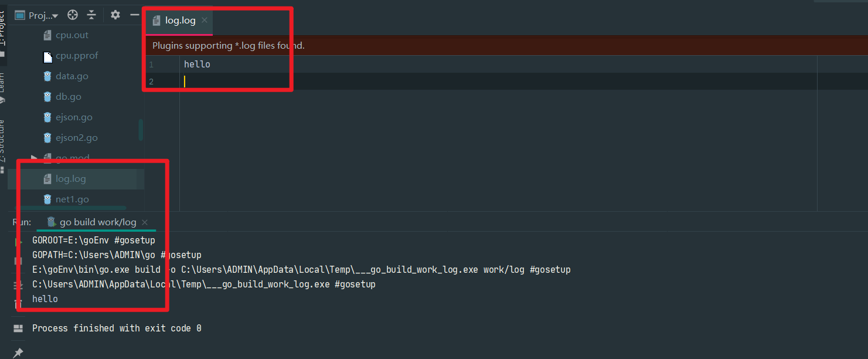Screen dimensions: 868x359
Task: Close the log.log editor tab
Action: [x=205, y=20]
